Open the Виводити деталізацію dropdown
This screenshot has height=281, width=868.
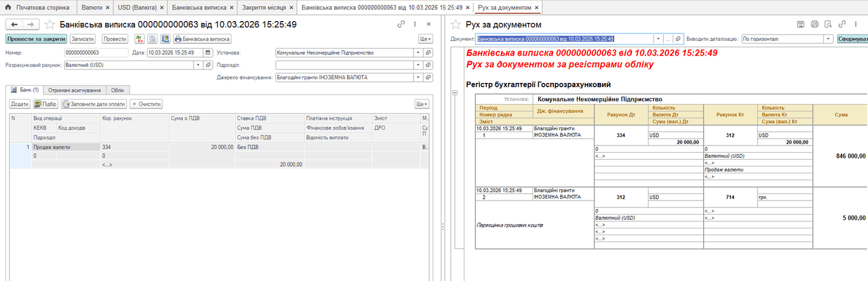tap(828, 38)
